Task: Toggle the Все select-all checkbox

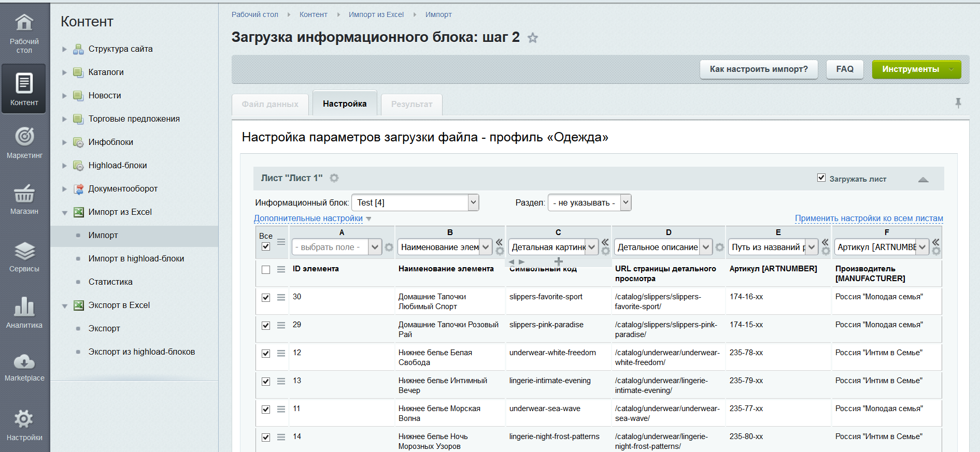Action: coord(266,246)
